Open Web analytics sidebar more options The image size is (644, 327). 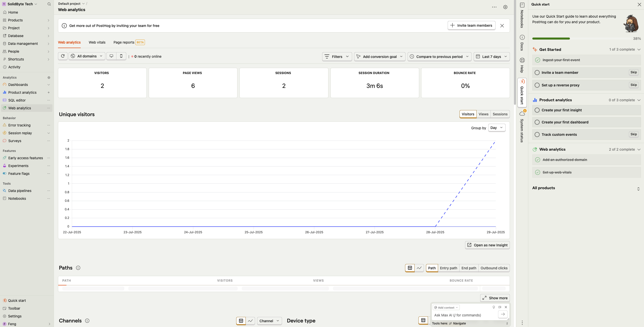pos(49,108)
